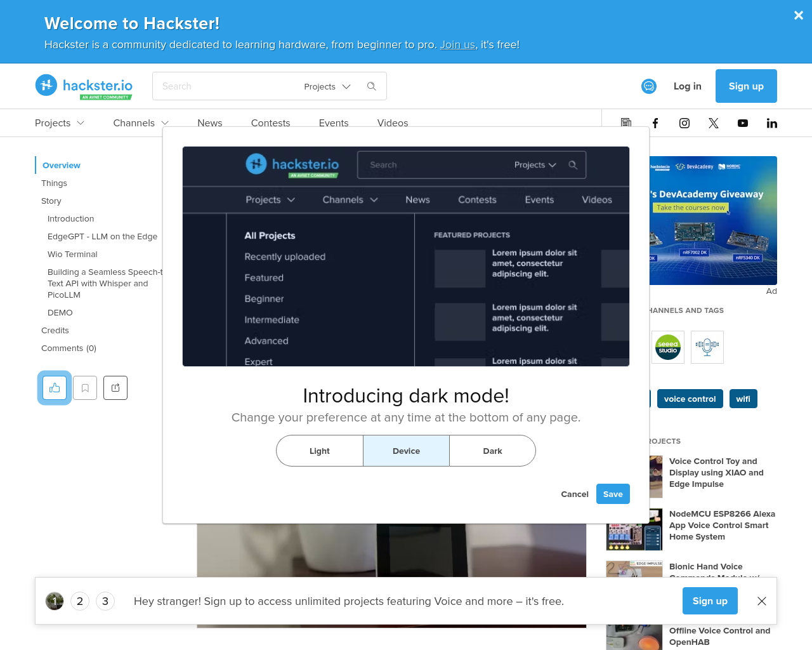This screenshot has height=650, width=812.
Task: Click the voice control tag
Action: (690, 399)
